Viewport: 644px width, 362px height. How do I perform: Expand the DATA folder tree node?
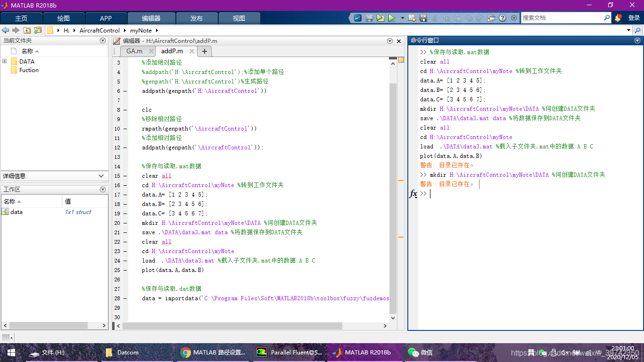(5, 61)
